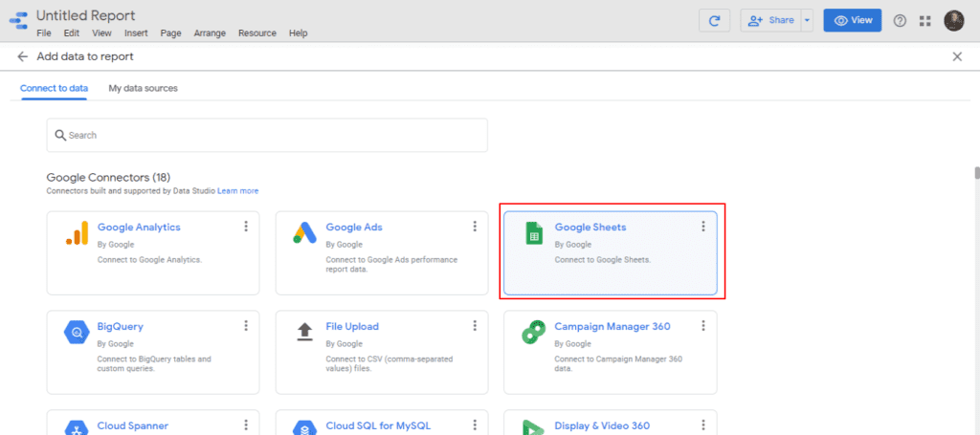Select the Google Ads connector title

pyautogui.click(x=354, y=228)
